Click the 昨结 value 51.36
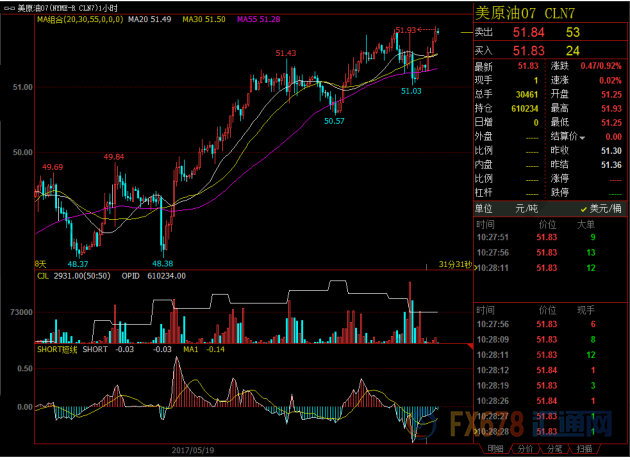Screen dimensions: 630x460 pos(611,165)
